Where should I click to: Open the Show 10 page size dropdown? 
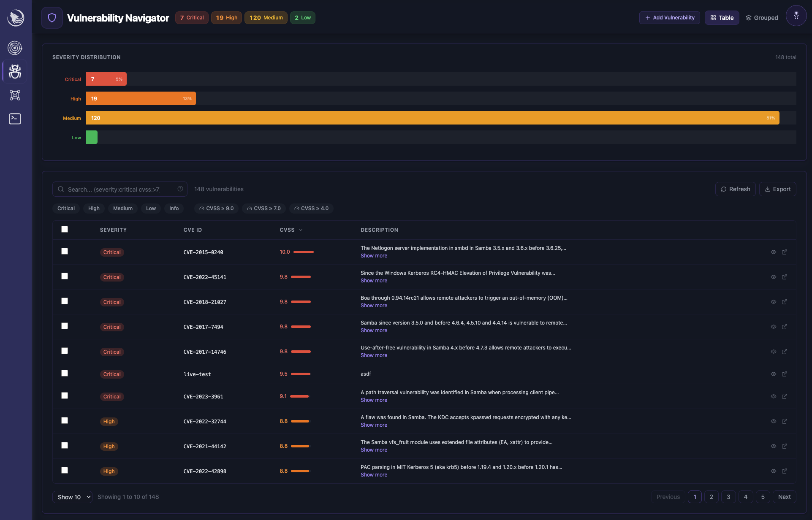(x=72, y=497)
